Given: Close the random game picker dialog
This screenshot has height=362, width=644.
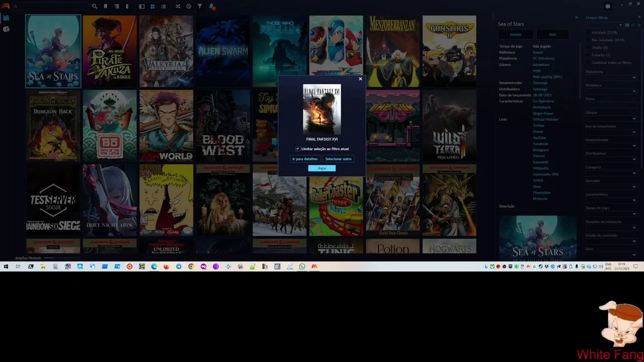Looking at the screenshot, I should pos(360,79).
